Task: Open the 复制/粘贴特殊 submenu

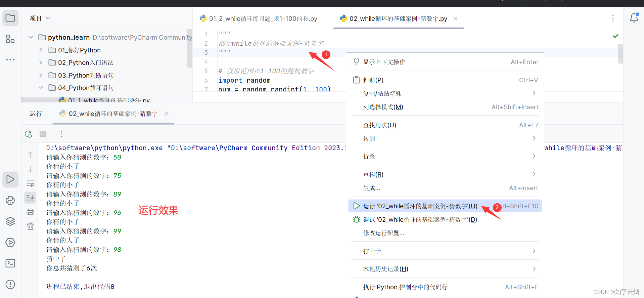Action: pos(445,93)
